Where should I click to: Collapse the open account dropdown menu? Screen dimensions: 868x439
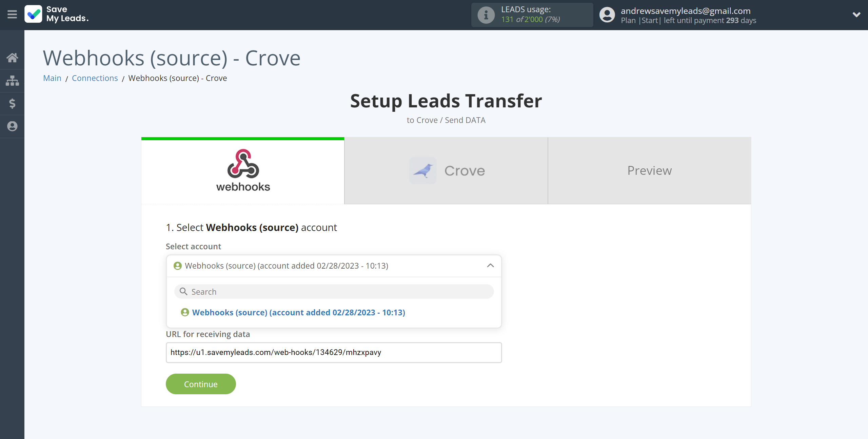coord(490,265)
